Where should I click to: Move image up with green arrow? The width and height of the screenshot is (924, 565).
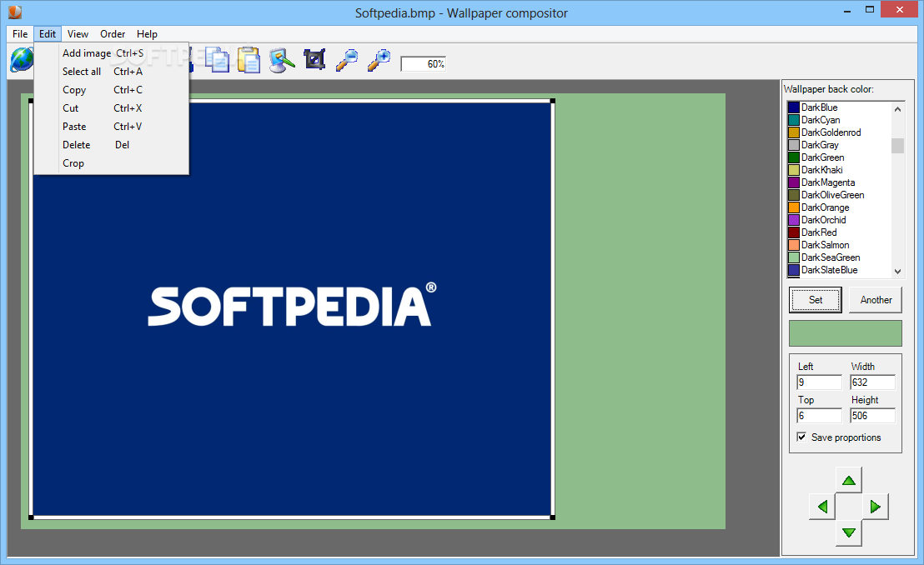(x=849, y=480)
